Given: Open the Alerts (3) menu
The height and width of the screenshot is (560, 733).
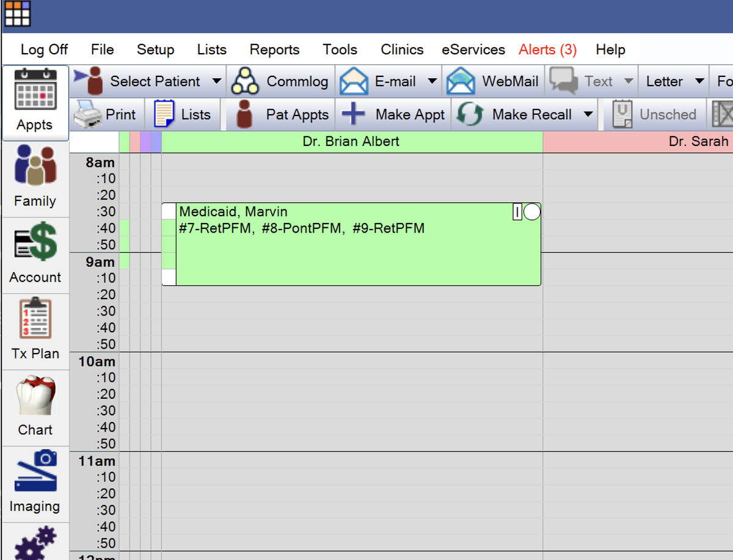Looking at the screenshot, I should [x=548, y=49].
